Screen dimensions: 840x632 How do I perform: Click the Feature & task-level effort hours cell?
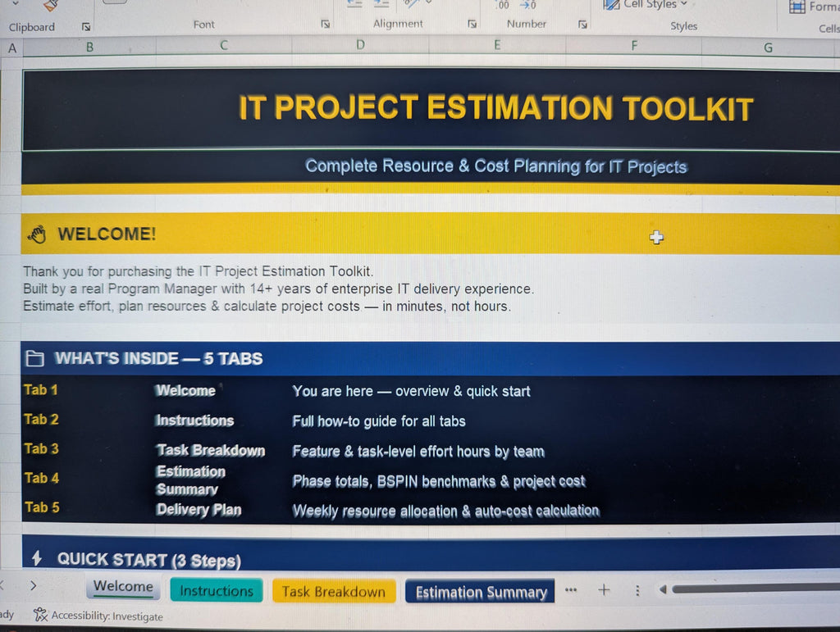click(418, 452)
